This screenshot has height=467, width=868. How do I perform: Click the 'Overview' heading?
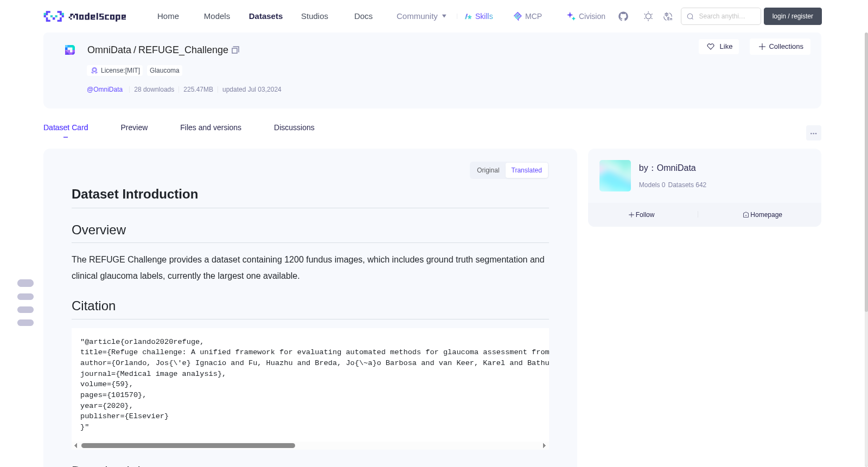[99, 230]
